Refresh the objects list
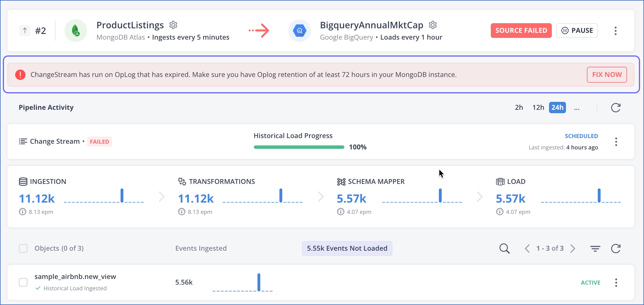The image size is (644, 305). [615, 248]
